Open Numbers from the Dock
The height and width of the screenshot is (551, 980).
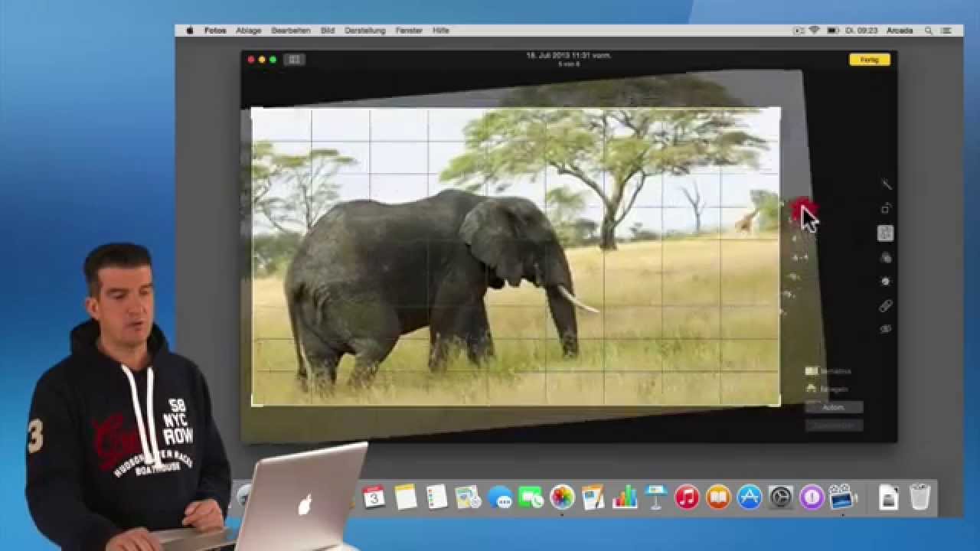pos(625,497)
